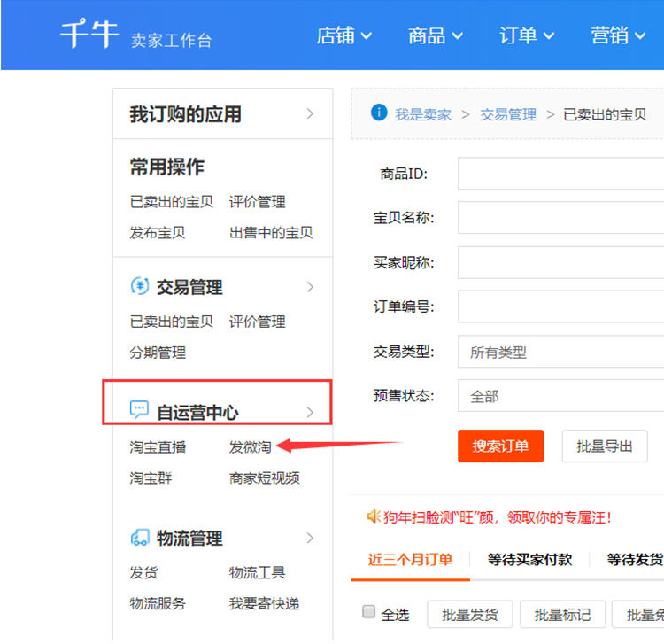
Task: Click the 千牛 logo
Action: tap(89, 34)
